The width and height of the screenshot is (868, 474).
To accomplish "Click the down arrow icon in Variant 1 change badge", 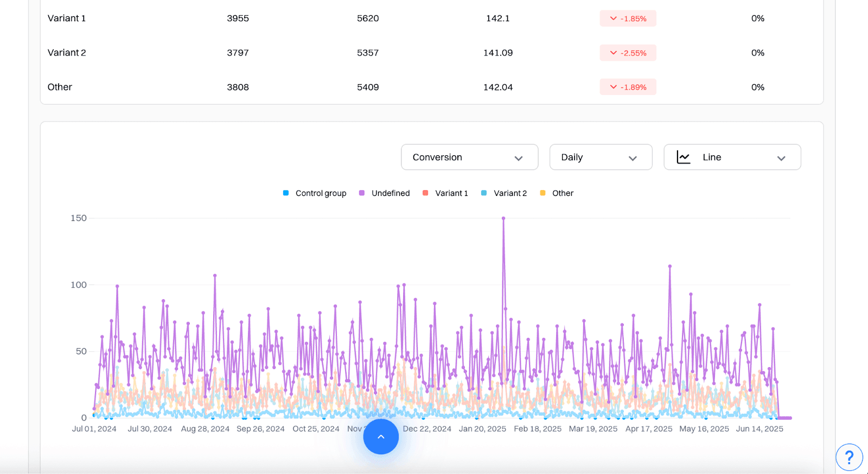I will coord(614,18).
